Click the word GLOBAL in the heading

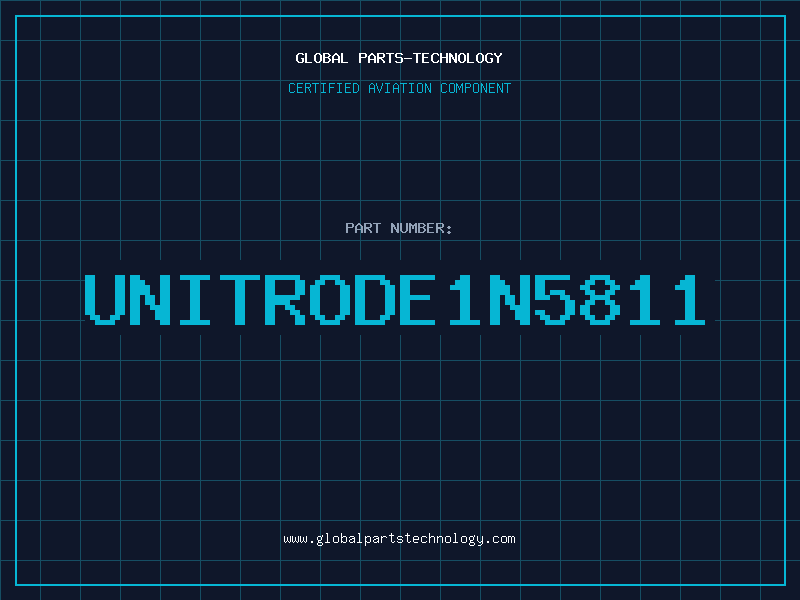point(321,58)
